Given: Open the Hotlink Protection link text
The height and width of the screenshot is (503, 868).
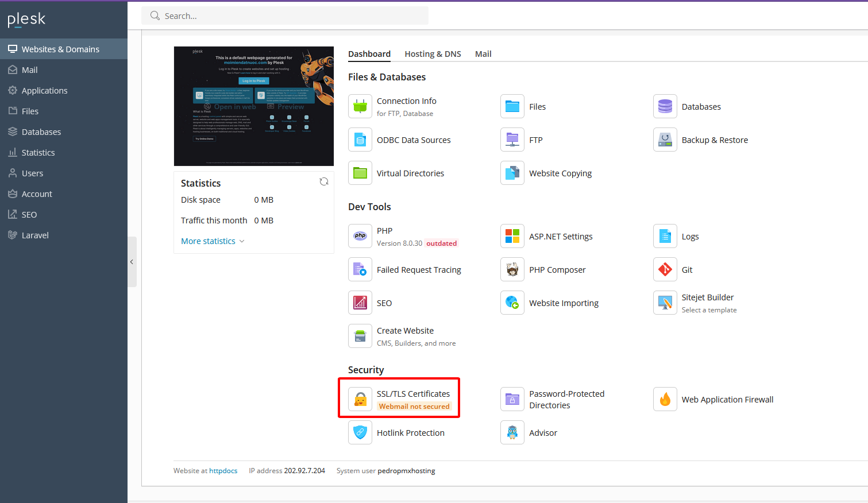Looking at the screenshot, I should click(411, 433).
